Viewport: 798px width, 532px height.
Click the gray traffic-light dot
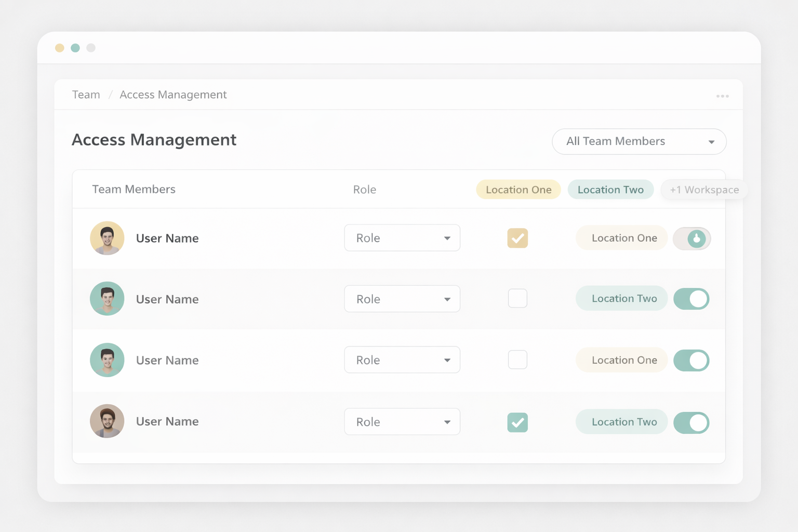[x=91, y=47]
